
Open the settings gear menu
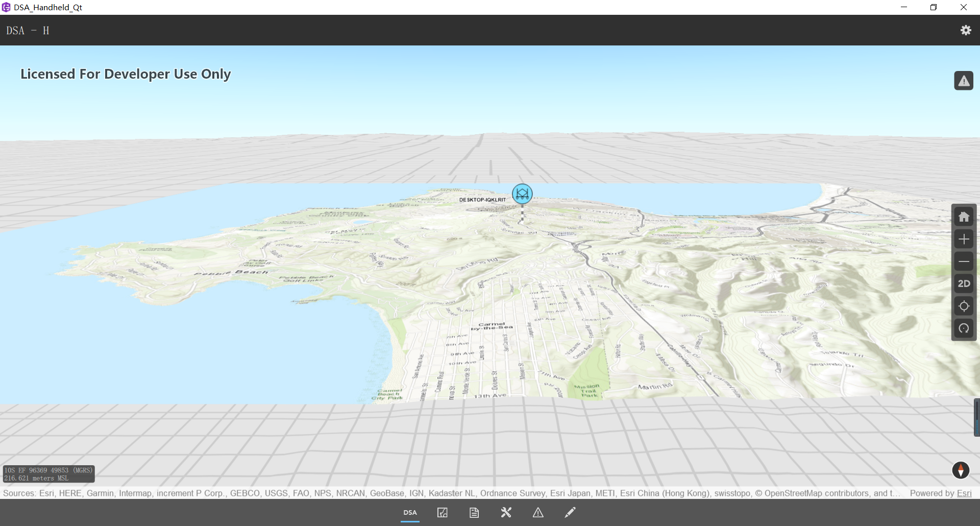pyautogui.click(x=966, y=30)
